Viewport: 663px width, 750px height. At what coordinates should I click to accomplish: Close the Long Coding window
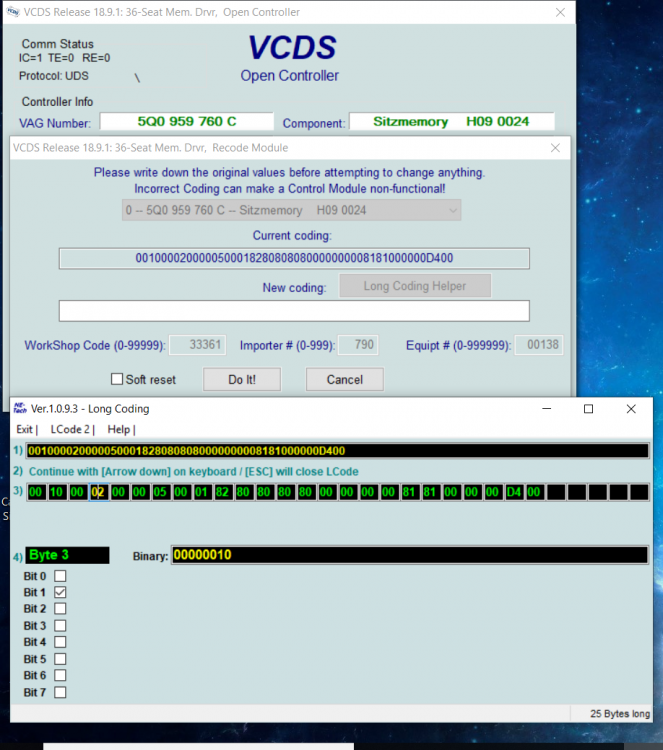631,408
